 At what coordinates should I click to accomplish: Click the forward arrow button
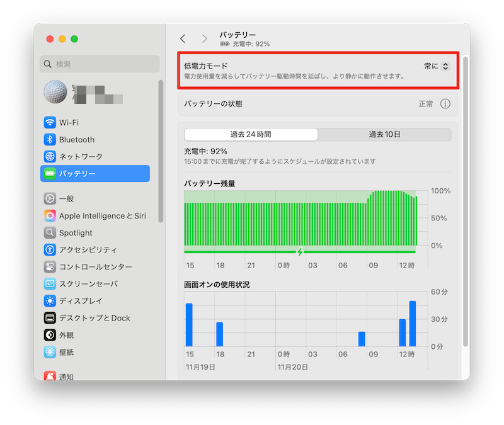204,39
